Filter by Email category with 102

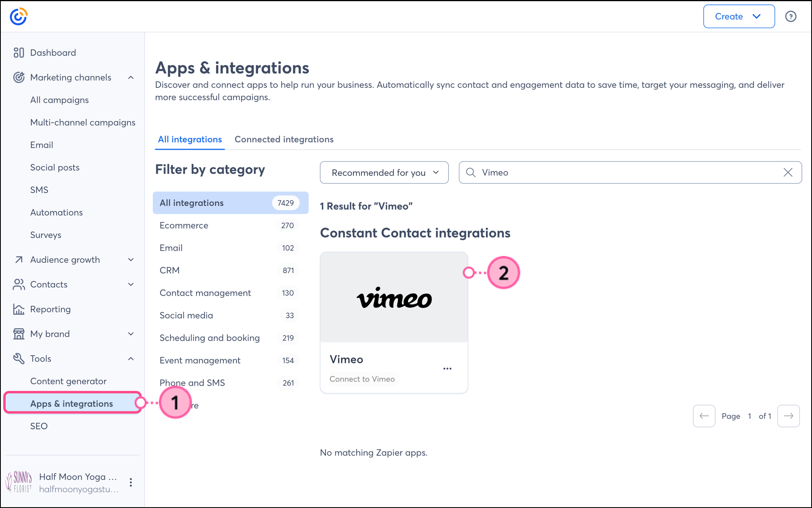coord(231,248)
